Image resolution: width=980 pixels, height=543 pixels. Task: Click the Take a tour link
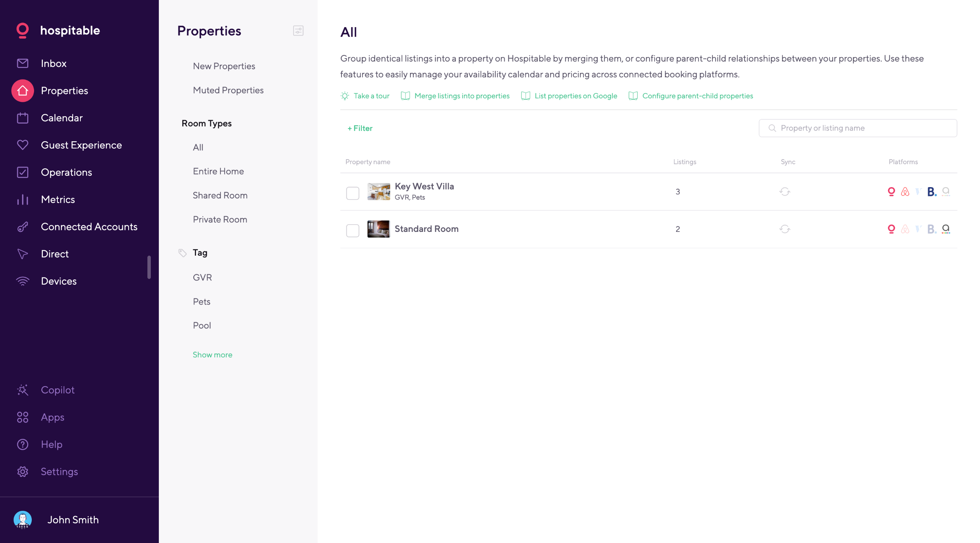371,96
